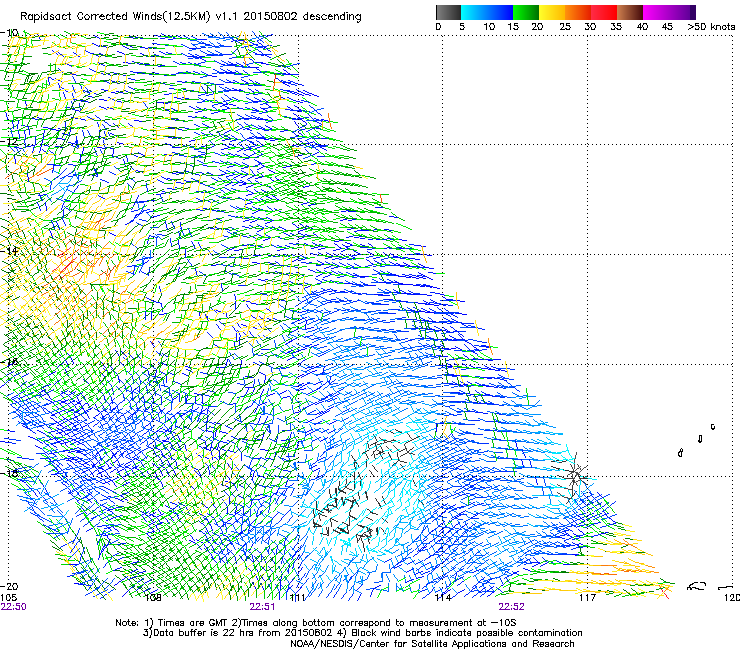Click the longitude label '117'
The height and width of the screenshot is (650, 740).
(587, 598)
